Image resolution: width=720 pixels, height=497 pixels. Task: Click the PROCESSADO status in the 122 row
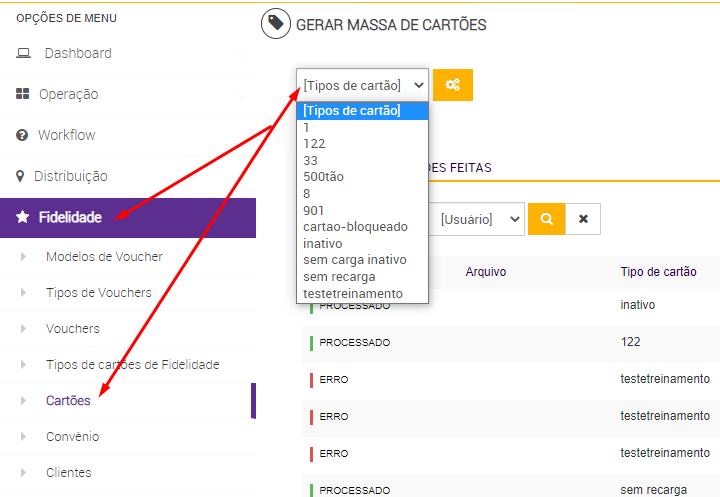pyautogui.click(x=354, y=343)
